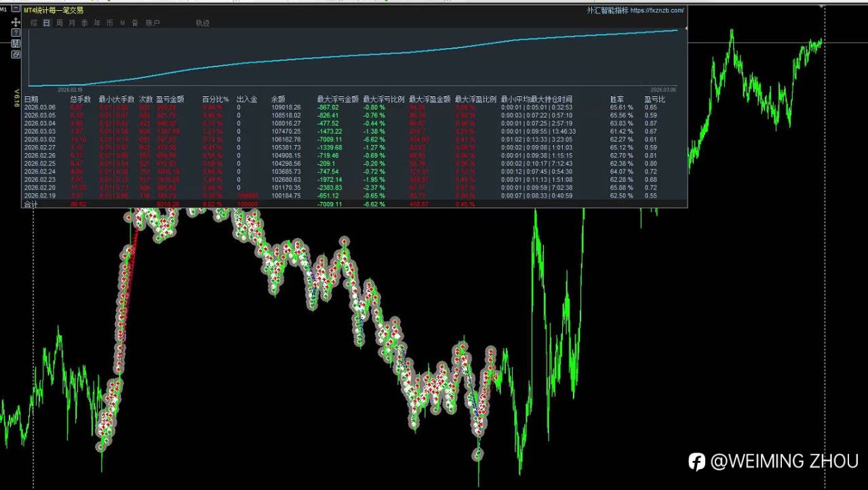The height and width of the screenshot is (490, 868).
Task: Click the 总手数 column header
Action: click(x=81, y=100)
